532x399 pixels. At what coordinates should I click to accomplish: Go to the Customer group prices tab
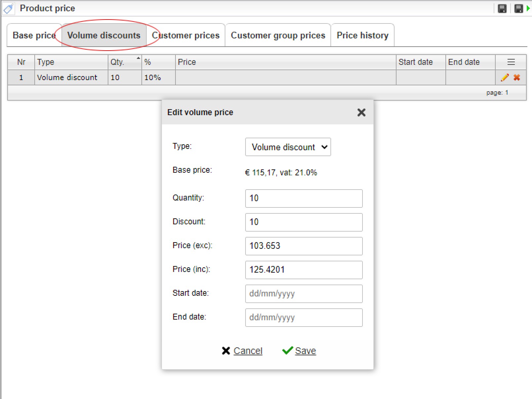tap(278, 35)
